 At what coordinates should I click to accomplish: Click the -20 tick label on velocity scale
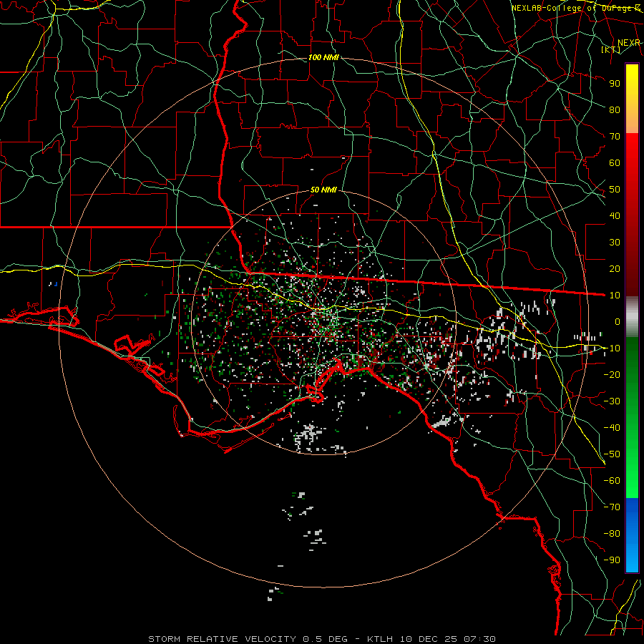click(612, 374)
